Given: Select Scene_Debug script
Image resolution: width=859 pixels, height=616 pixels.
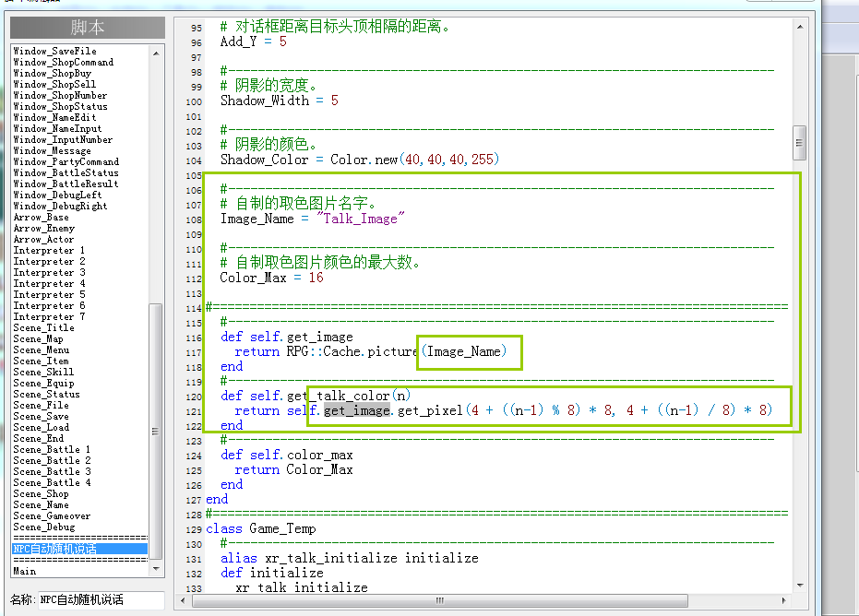Looking at the screenshot, I should (x=44, y=527).
